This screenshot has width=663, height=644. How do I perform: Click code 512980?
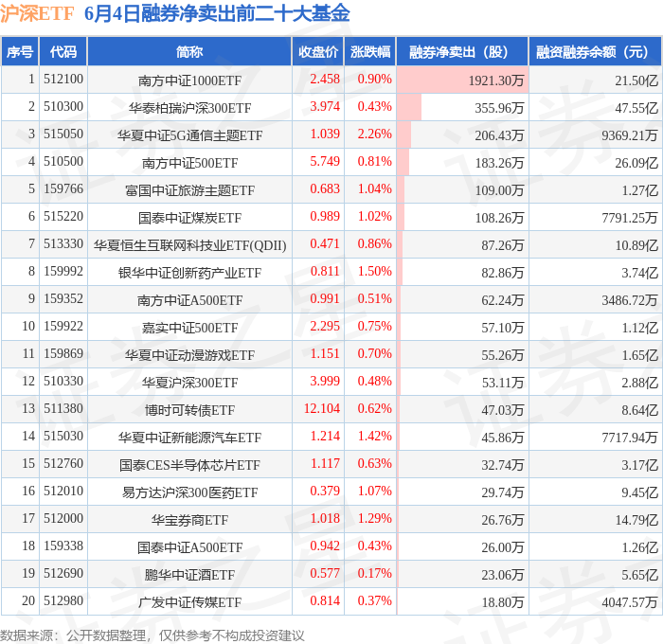(63, 600)
